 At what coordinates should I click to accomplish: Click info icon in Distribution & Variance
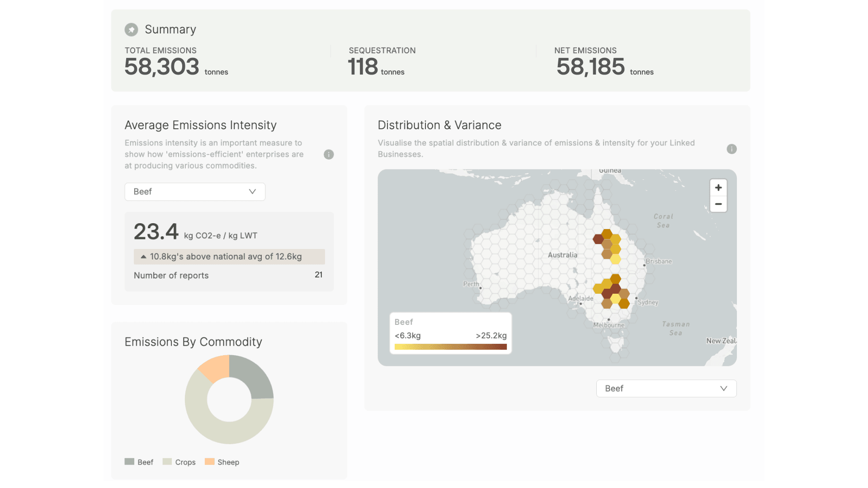tap(731, 149)
